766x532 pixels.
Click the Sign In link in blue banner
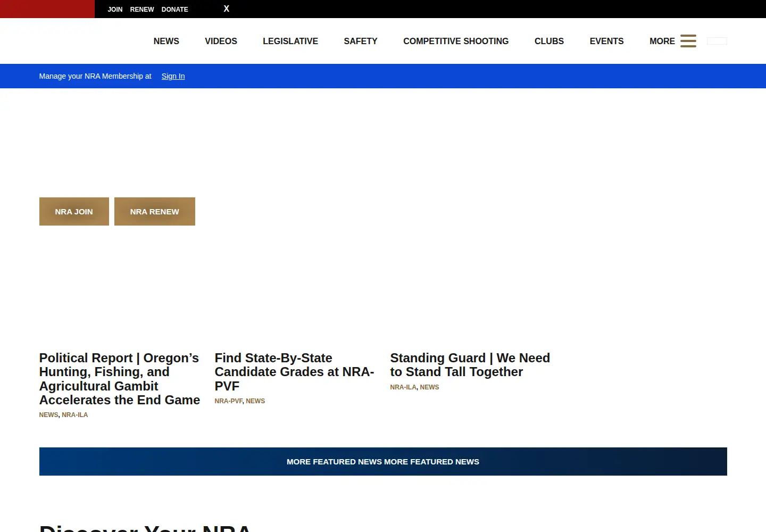coord(173,76)
